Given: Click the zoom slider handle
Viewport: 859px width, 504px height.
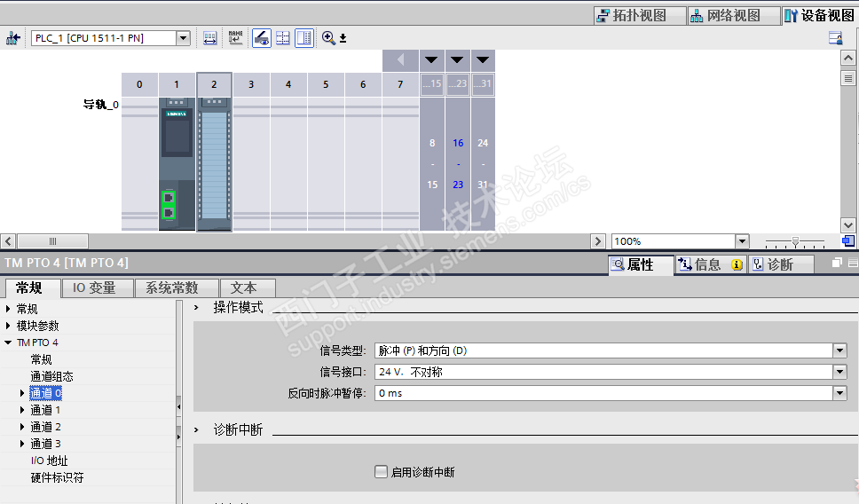Looking at the screenshot, I should pyautogui.click(x=795, y=241).
